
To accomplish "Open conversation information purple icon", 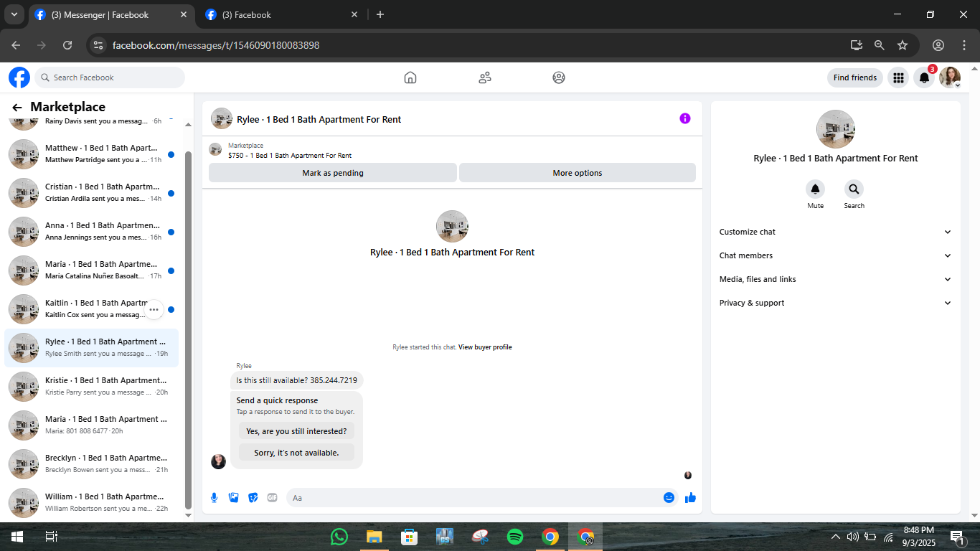I will 685,118.
